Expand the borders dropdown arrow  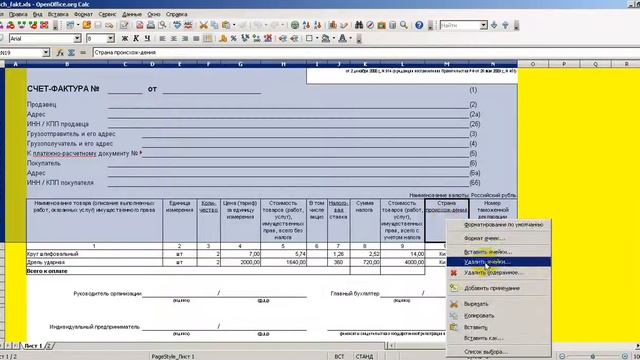(317, 38)
